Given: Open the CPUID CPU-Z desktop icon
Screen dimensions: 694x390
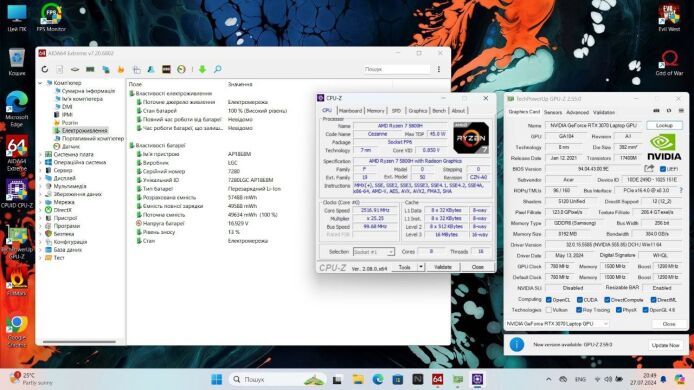Looking at the screenshot, I should pyautogui.click(x=17, y=193).
